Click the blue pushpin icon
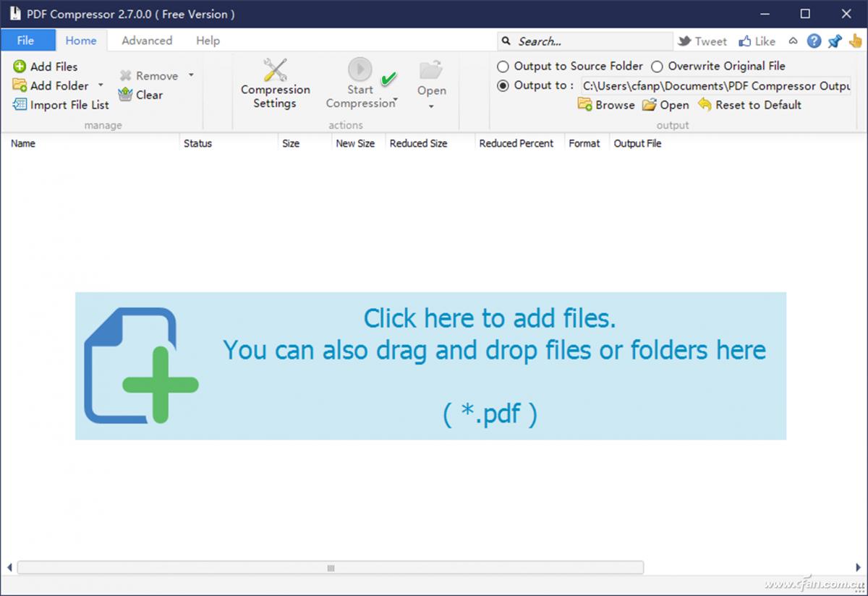Viewport: 868px width, 596px height. (x=835, y=41)
